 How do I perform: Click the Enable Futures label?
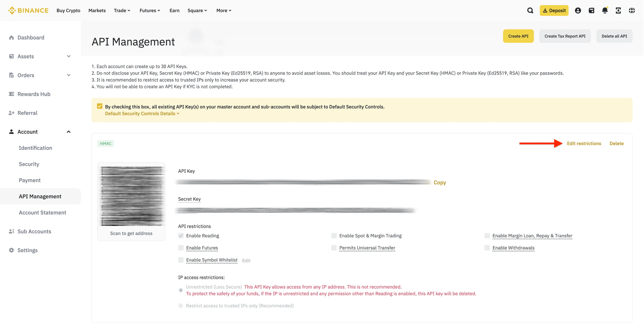point(202,248)
